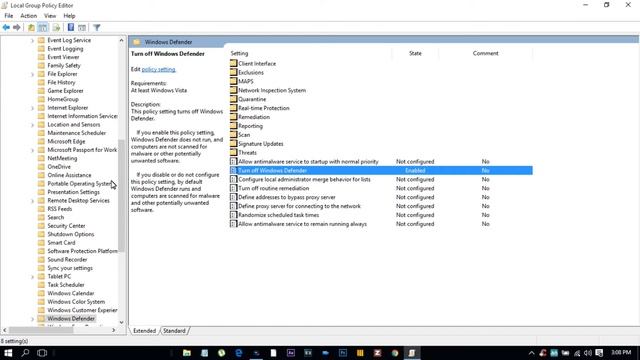Open Google Chrome from the taskbar
Viewport: 640px width, 360px height.
395,353
